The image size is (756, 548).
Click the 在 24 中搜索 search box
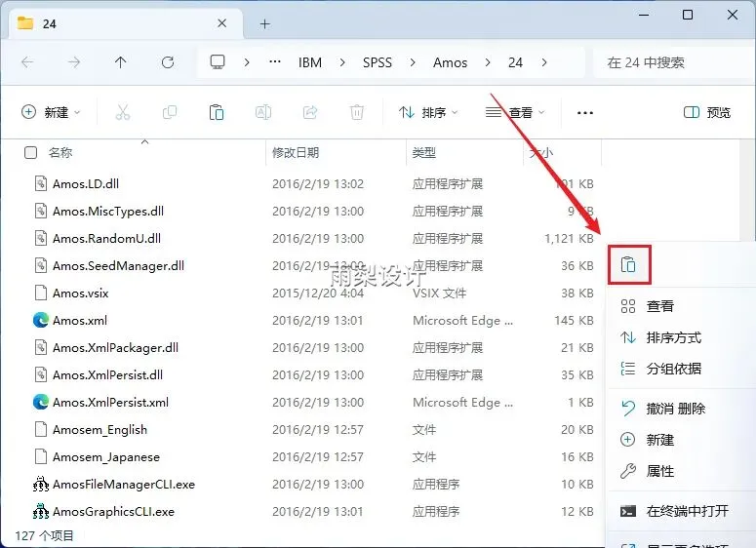pos(672,62)
